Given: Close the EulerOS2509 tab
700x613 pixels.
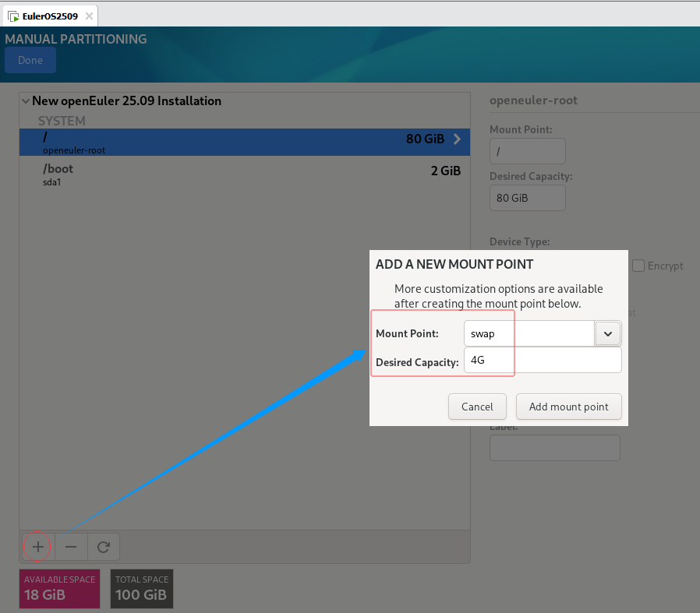Looking at the screenshot, I should [90, 16].
